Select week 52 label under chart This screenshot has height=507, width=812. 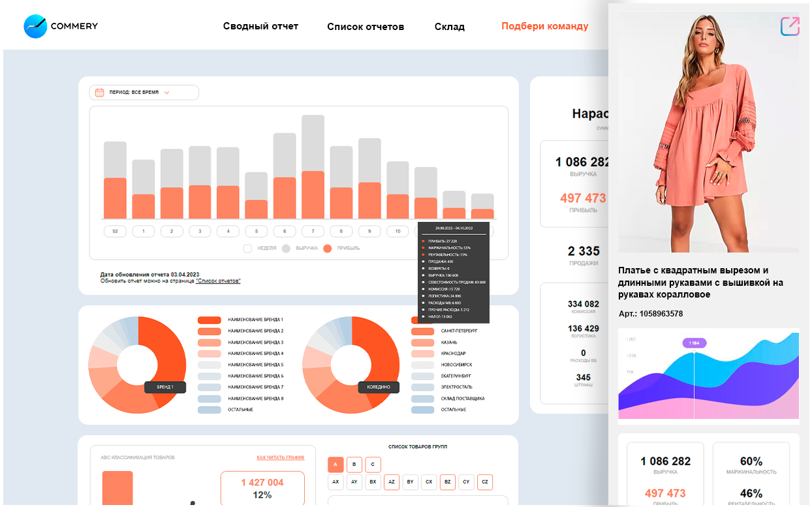[115, 231]
